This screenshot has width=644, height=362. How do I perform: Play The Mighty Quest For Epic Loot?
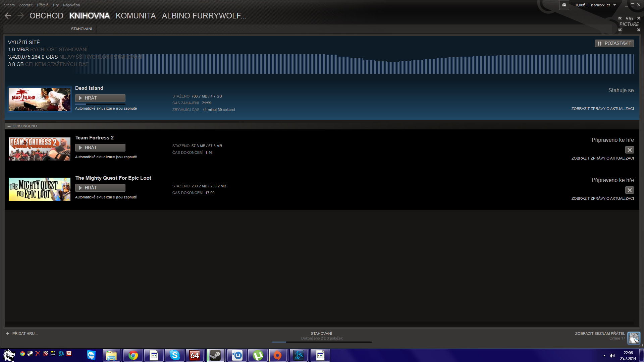tap(100, 188)
